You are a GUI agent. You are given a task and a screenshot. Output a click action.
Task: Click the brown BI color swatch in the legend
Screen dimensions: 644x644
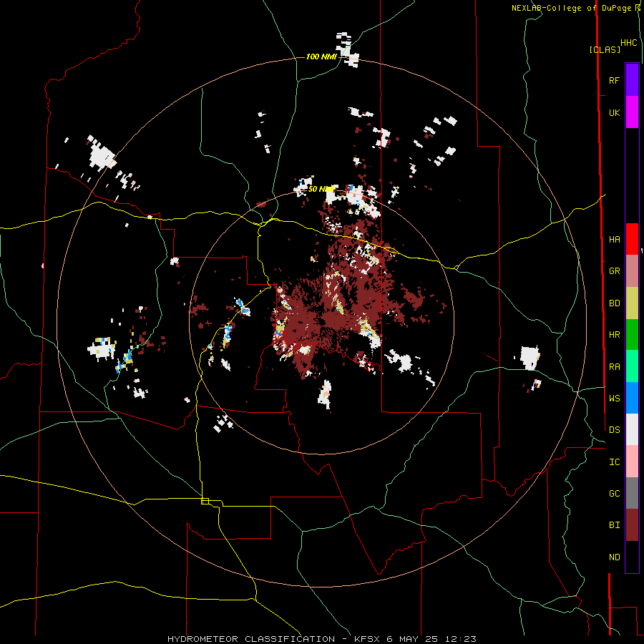(632, 525)
